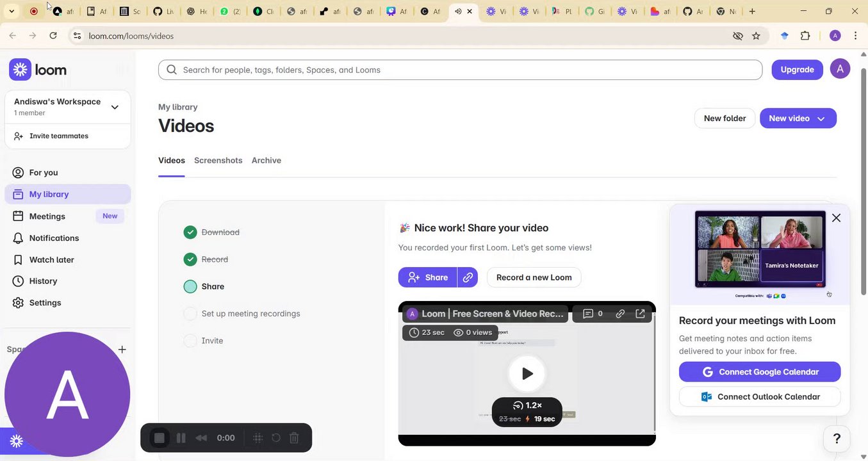This screenshot has width=868, height=461.
Task: Open the tab search dropdown arrow in Chrome
Action: (12, 11)
